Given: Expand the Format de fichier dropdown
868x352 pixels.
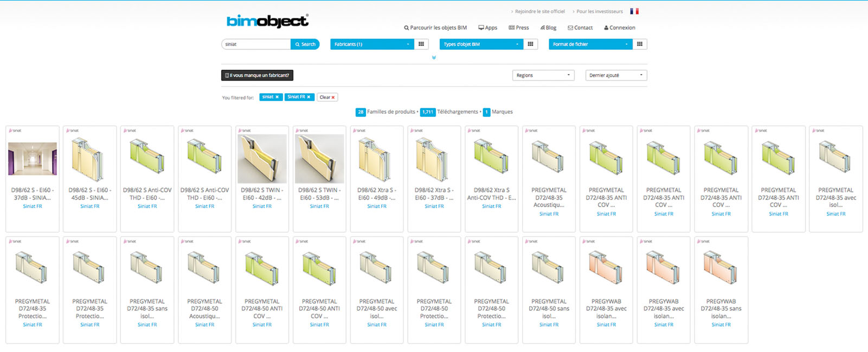Looking at the screenshot, I should coord(590,44).
